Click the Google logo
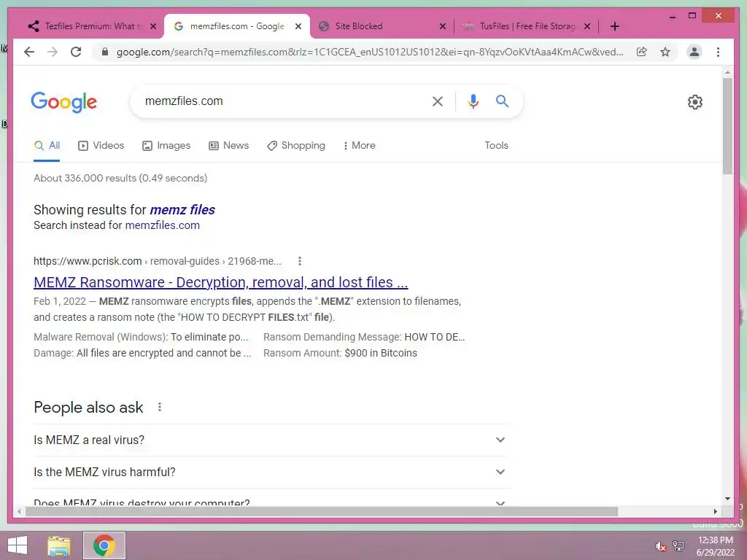The width and height of the screenshot is (747, 560). (x=64, y=102)
